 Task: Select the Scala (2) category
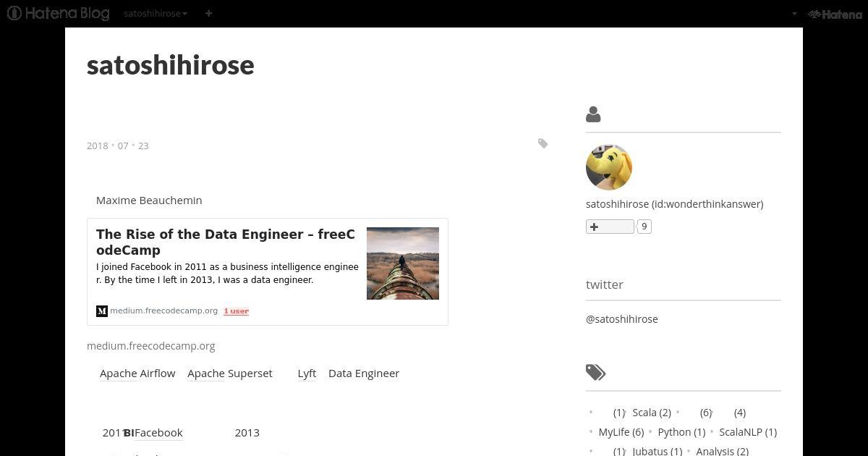click(652, 413)
